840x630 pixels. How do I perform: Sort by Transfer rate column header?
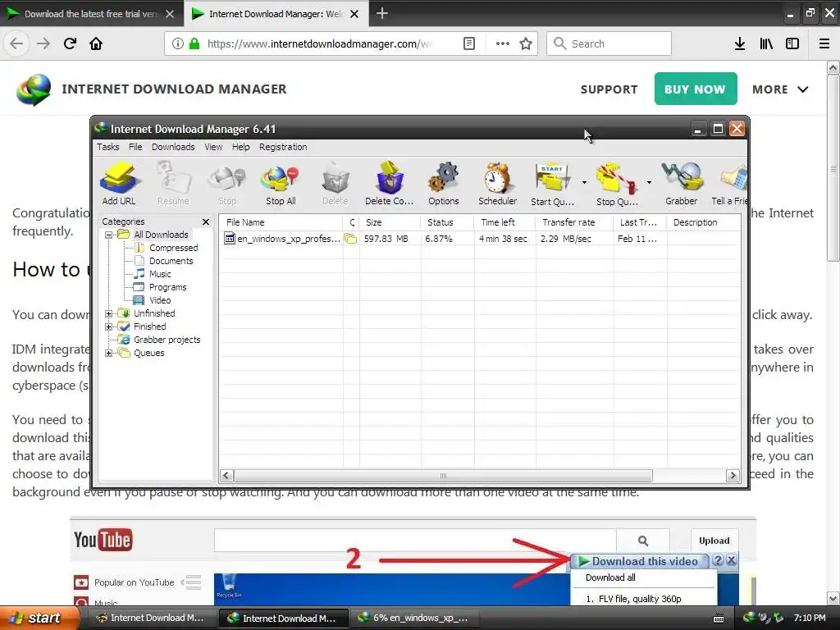[x=573, y=222]
